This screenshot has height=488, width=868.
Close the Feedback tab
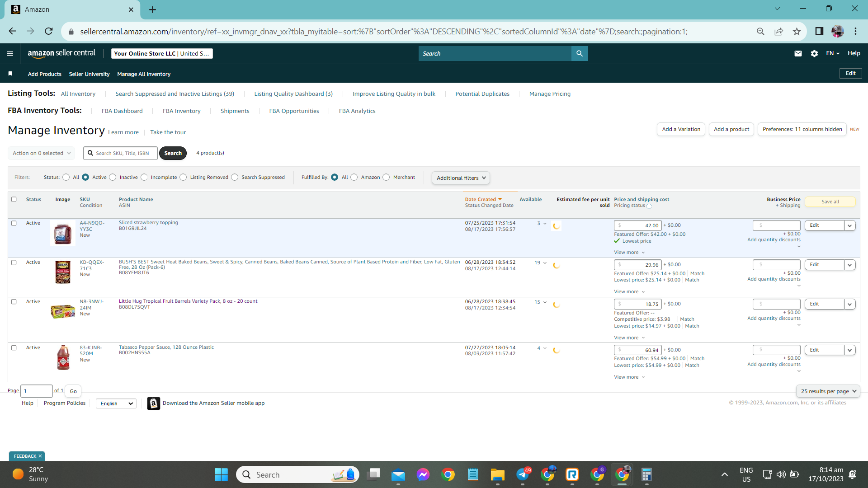coord(40,456)
